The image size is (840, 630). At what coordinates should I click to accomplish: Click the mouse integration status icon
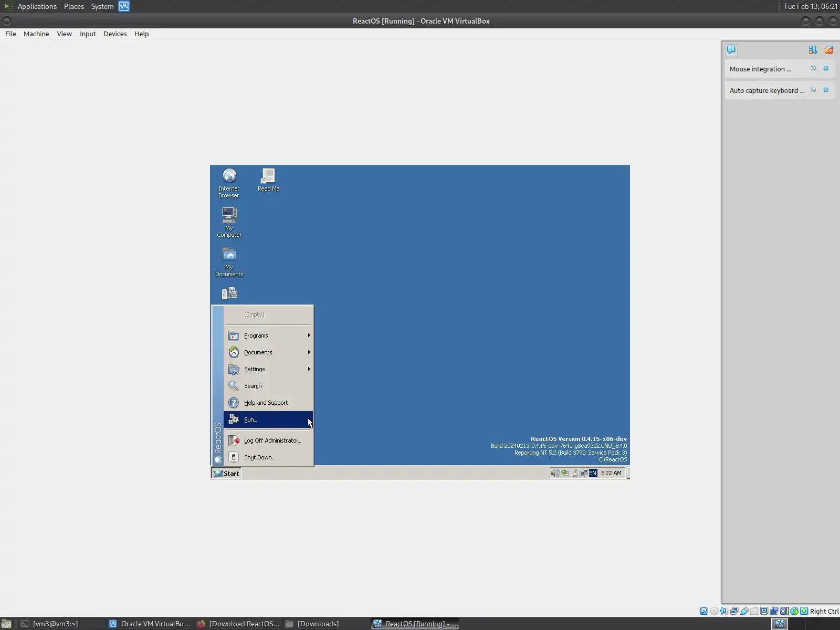(x=794, y=611)
